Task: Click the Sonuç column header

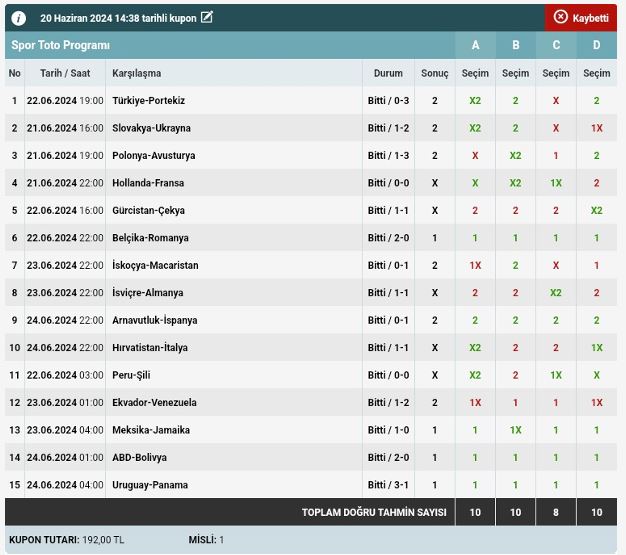Action: (x=434, y=73)
